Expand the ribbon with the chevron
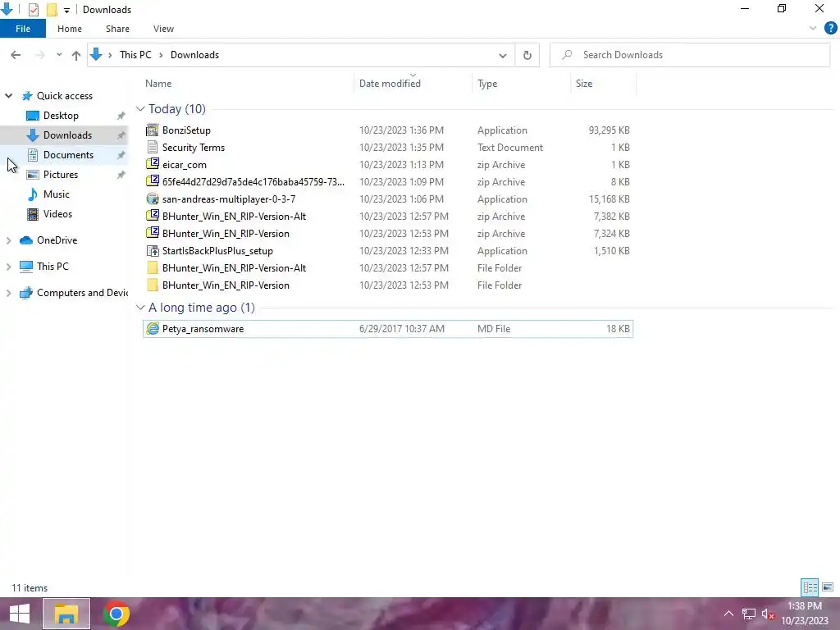 click(813, 29)
